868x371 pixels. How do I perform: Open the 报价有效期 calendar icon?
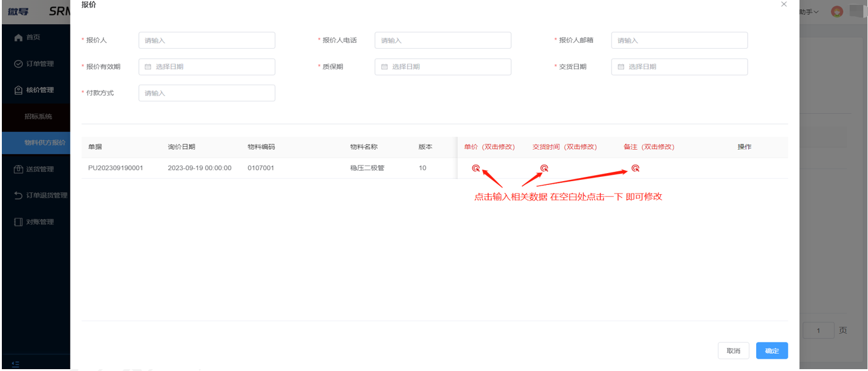(146, 66)
